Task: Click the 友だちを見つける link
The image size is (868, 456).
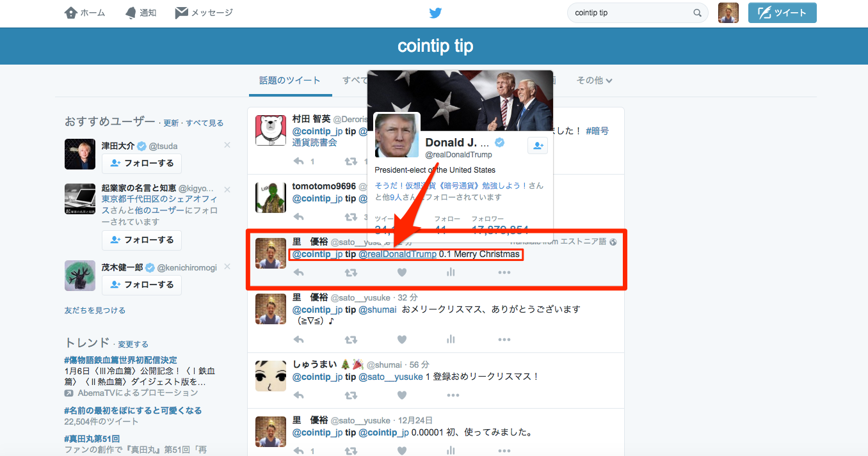Action: 95,310
